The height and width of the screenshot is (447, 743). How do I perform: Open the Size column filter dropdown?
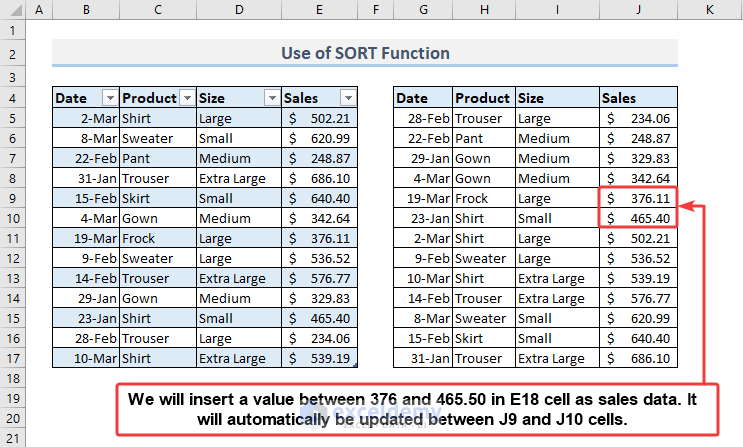271,98
